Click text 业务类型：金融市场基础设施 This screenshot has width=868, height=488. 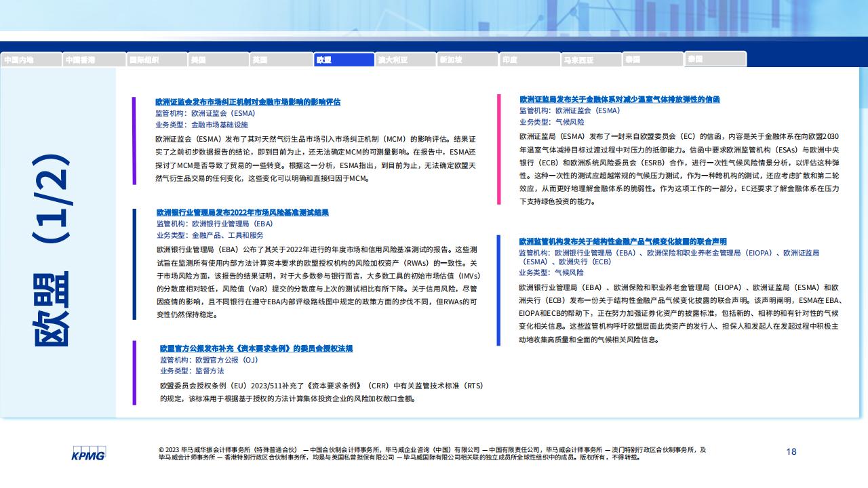coord(201,125)
